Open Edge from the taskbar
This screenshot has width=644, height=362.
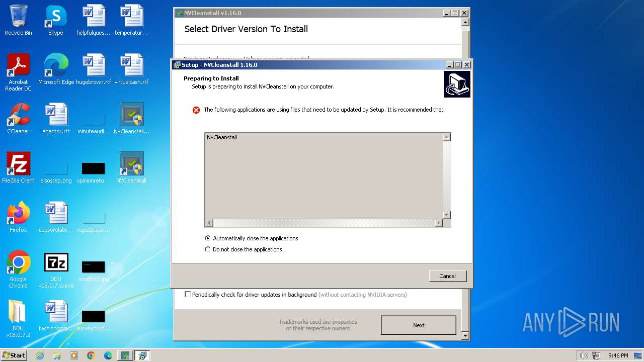108,355
